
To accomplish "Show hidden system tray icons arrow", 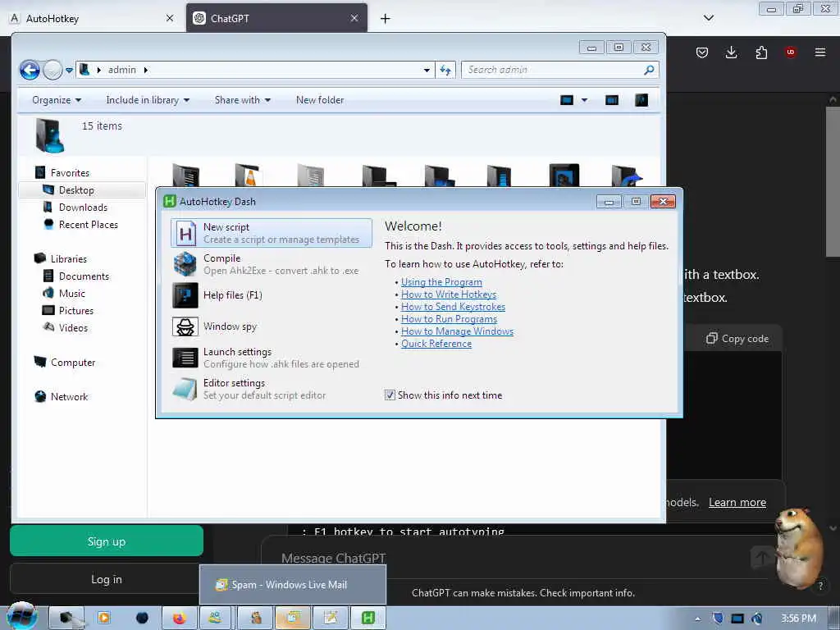I will pos(697,619).
